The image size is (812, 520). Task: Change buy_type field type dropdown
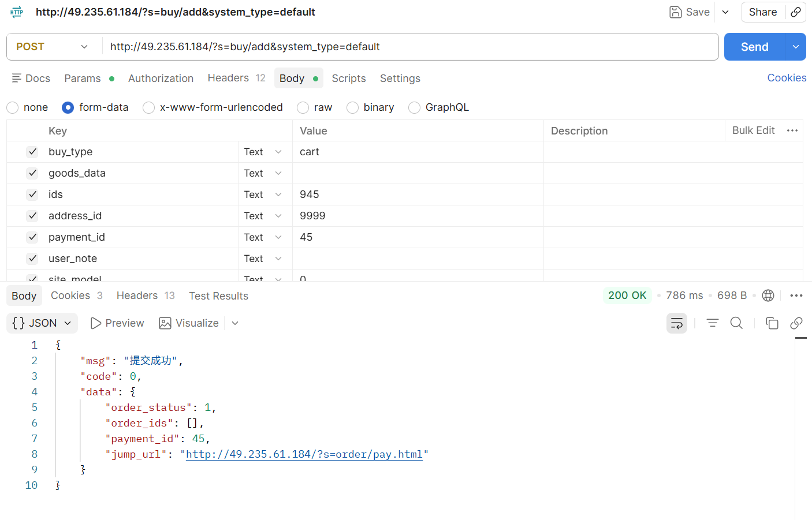click(263, 152)
